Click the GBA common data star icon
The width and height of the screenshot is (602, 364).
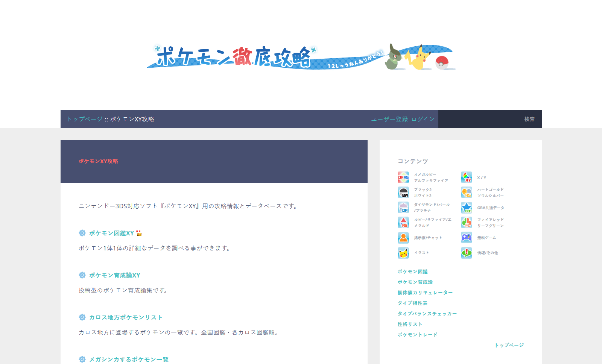coord(467,208)
